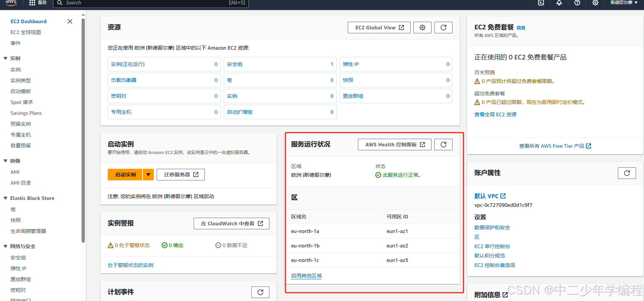The height and width of the screenshot is (301, 644).
Task: Open the 置放群组 resource tile
Action: pos(396,96)
